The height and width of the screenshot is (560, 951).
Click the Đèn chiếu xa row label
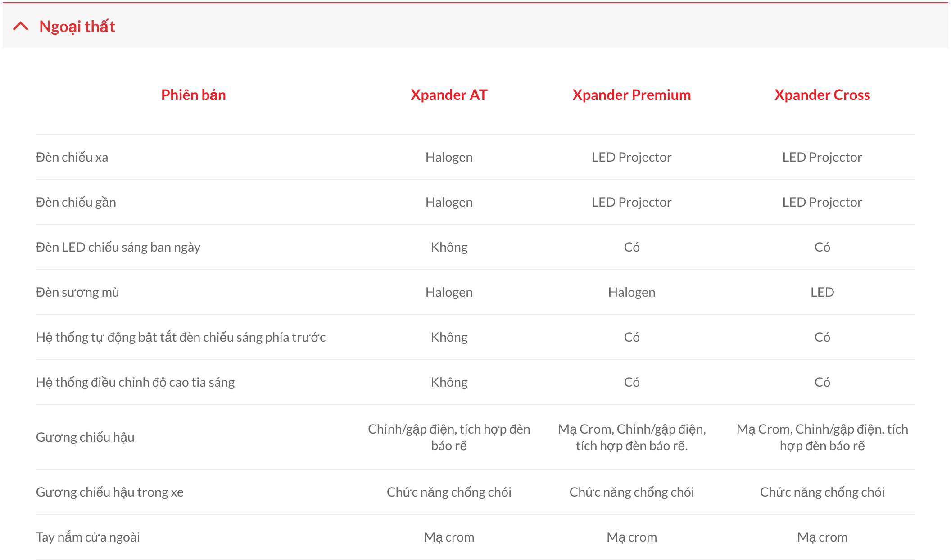click(x=72, y=157)
